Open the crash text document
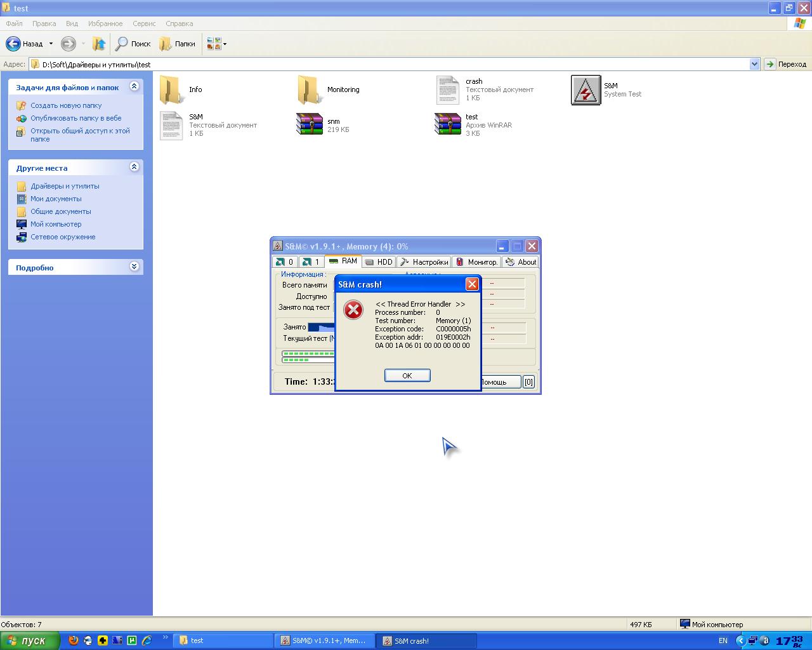 coord(448,90)
